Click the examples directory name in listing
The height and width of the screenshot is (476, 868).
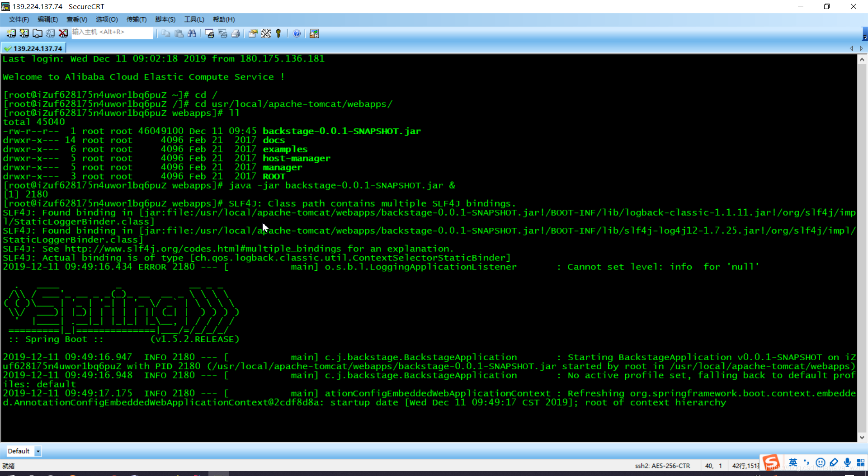(x=285, y=149)
